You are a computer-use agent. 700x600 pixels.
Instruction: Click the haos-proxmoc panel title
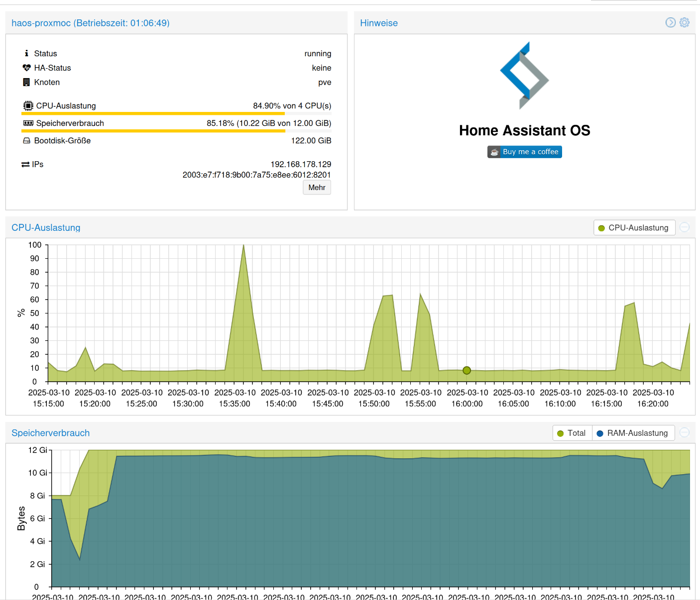click(91, 23)
